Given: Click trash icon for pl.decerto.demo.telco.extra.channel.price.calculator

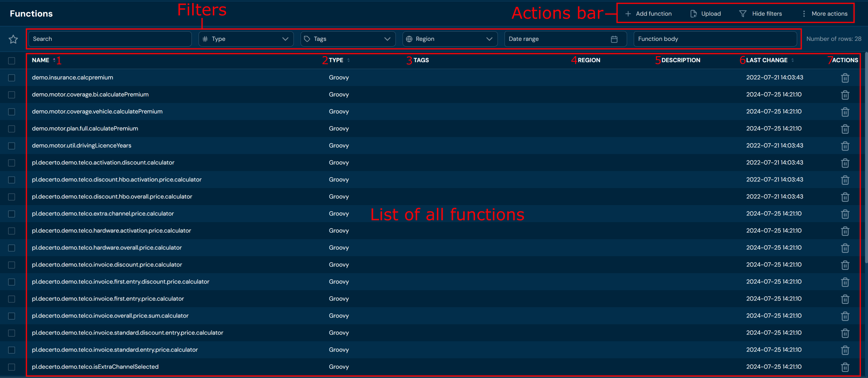Looking at the screenshot, I should (x=845, y=214).
